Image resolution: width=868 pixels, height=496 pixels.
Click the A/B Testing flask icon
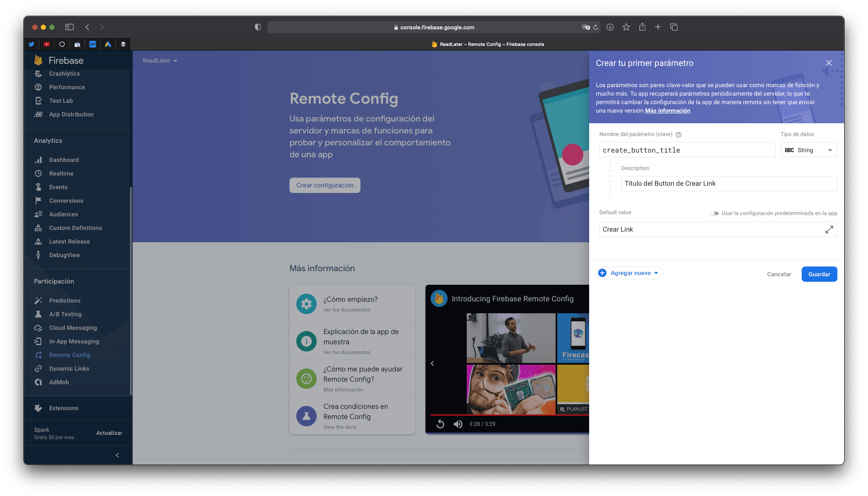point(38,314)
